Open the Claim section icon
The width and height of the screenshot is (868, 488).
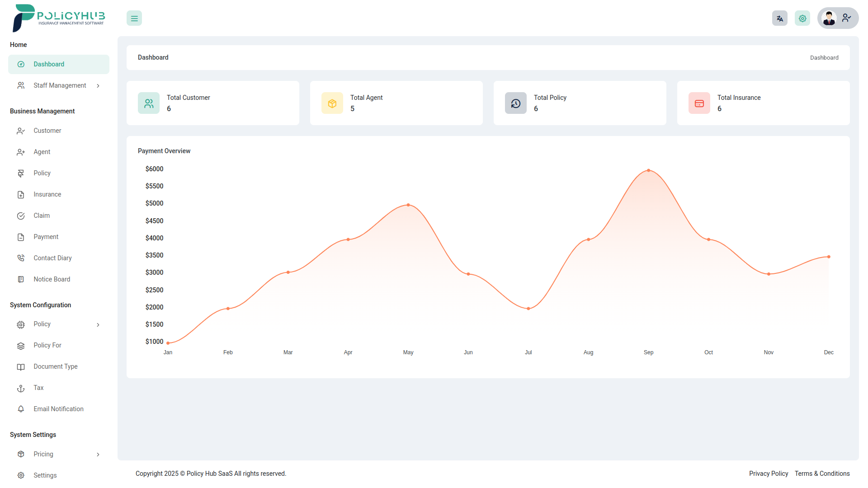(21, 216)
